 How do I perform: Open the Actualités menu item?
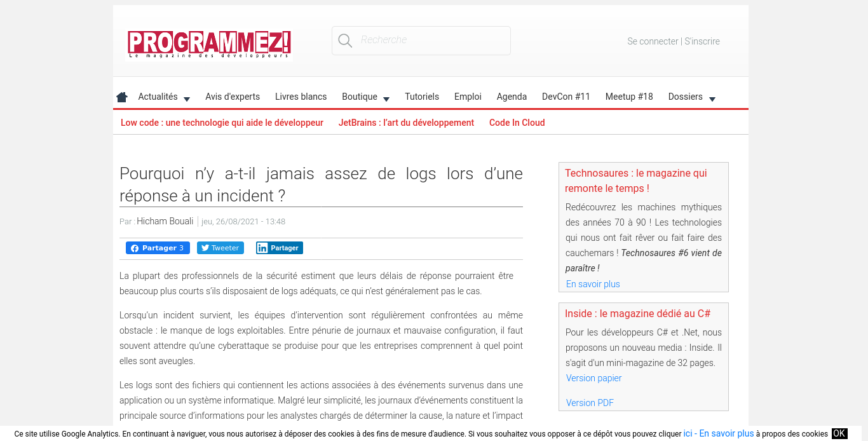click(158, 97)
